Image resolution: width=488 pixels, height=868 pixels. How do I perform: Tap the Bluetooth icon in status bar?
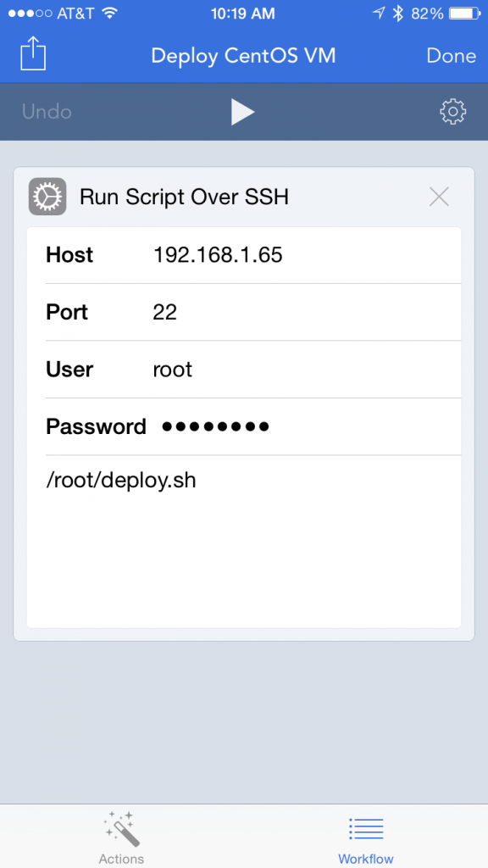(398, 14)
